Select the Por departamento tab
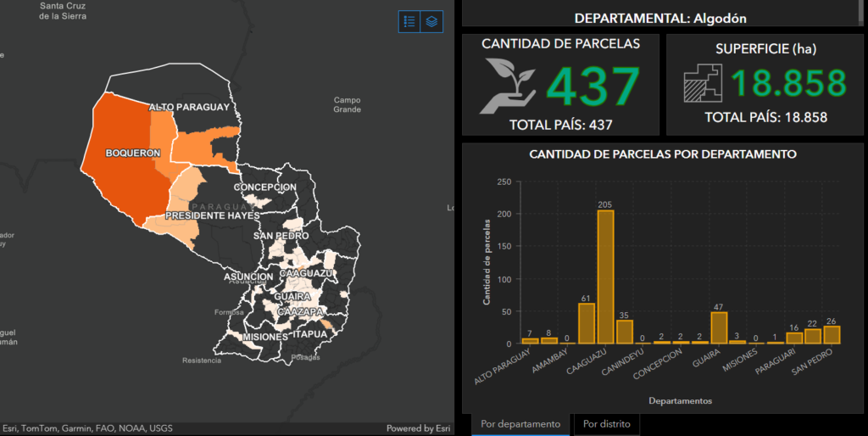This screenshot has height=436, width=868. coord(520,423)
